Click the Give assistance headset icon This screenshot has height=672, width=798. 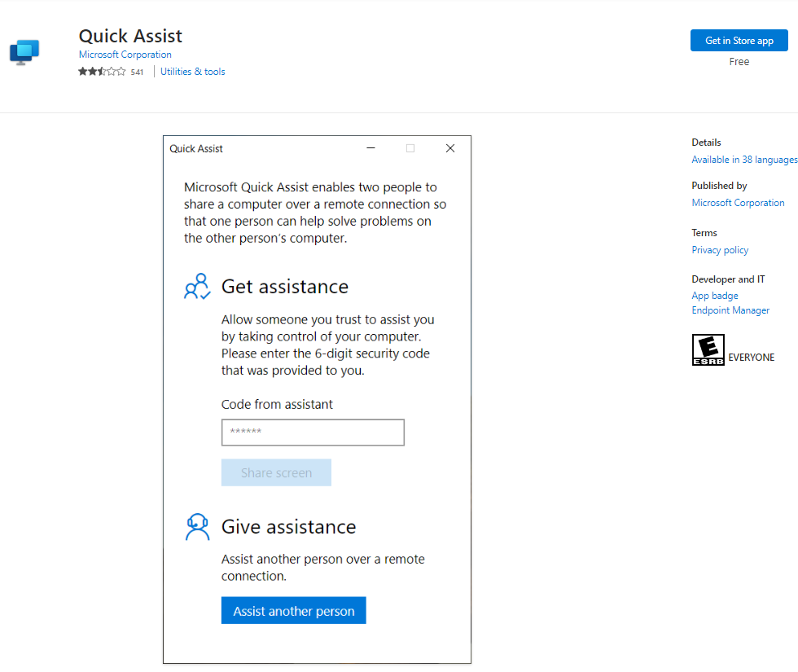tap(197, 527)
